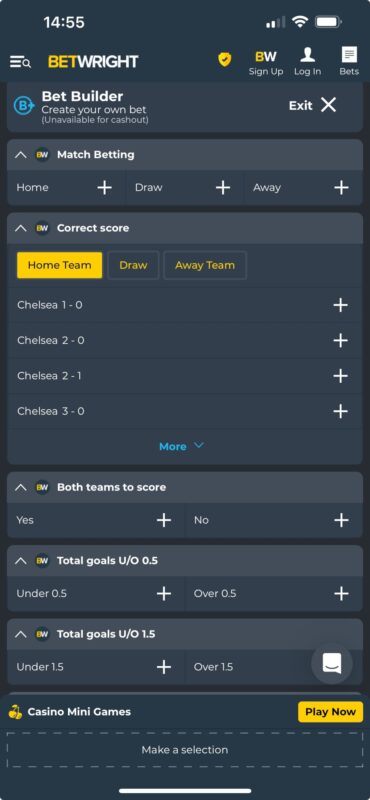Switch to the Away Team tab

coord(205,265)
